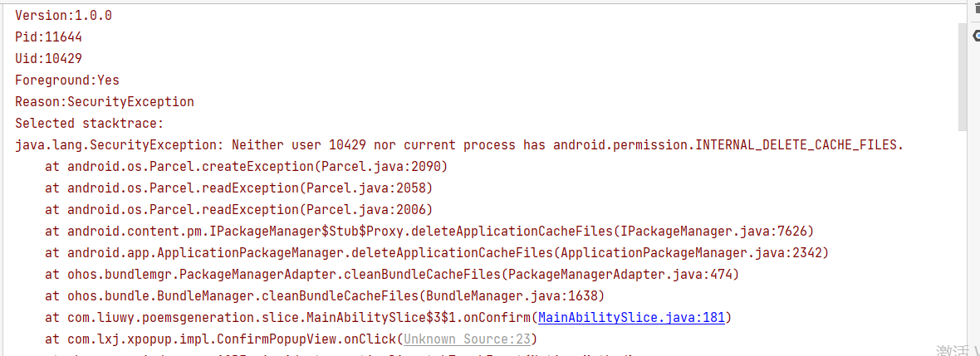The image size is (980, 356).
Task: Click the Uid:10429 log line
Action: tap(49, 59)
